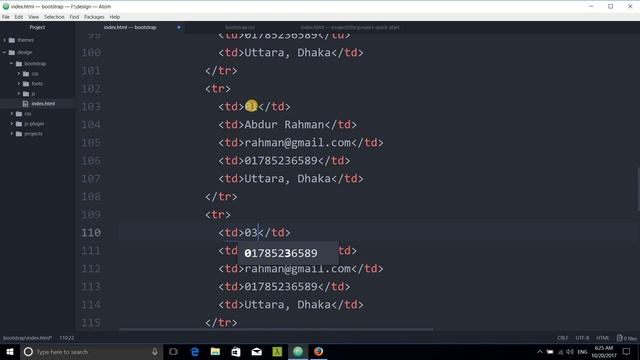This screenshot has height=360, width=640.
Task: Expand the js folder inside bootstrap
Action: 19,94
